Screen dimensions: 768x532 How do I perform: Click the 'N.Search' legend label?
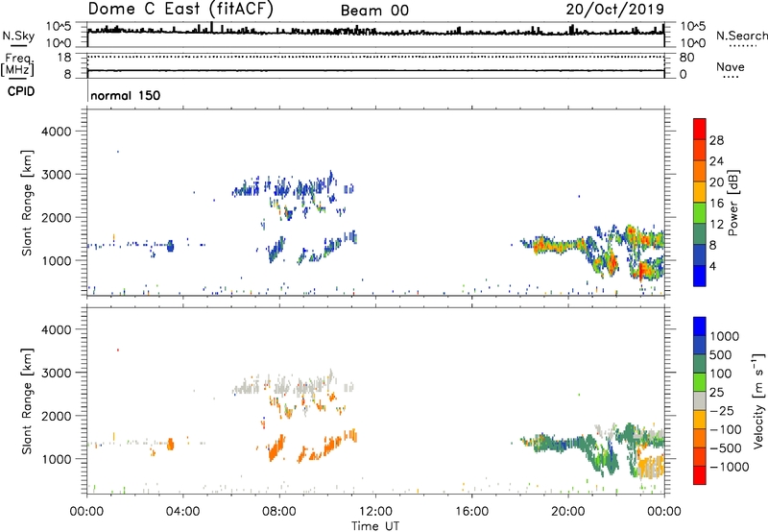click(741, 36)
